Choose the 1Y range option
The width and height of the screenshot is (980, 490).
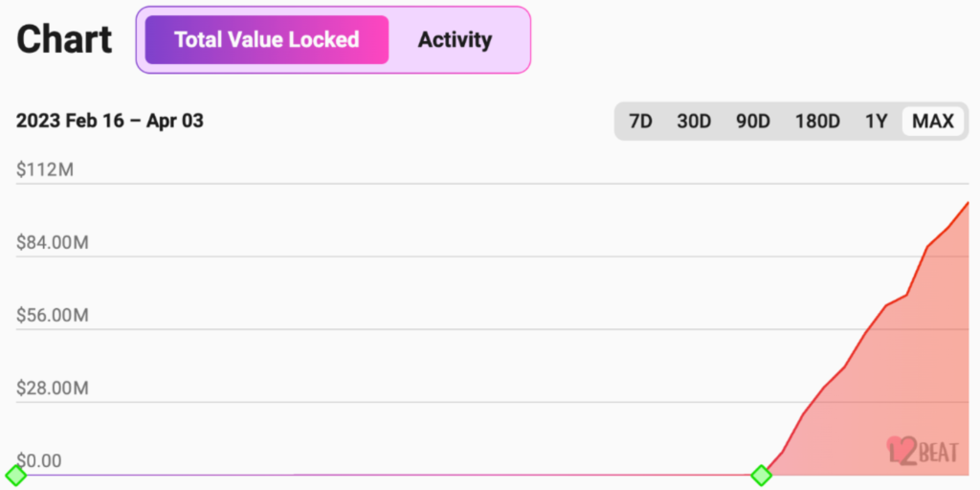point(876,121)
